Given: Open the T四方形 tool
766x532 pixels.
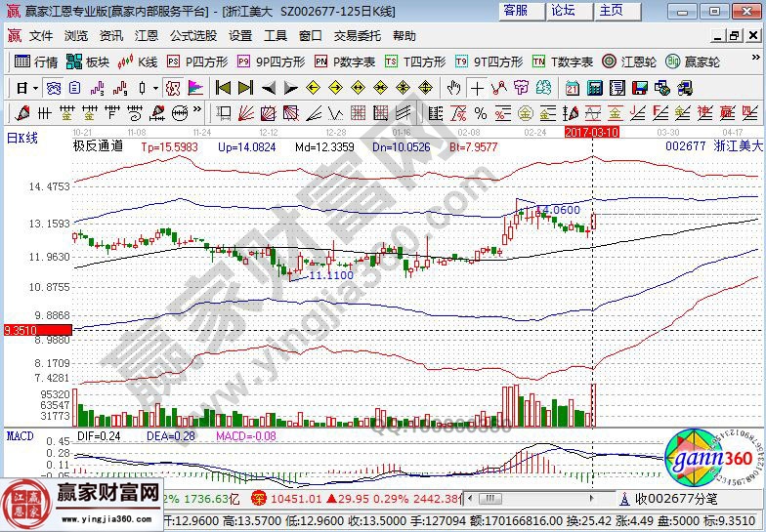Looking at the screenshot, I should (415, 61).
